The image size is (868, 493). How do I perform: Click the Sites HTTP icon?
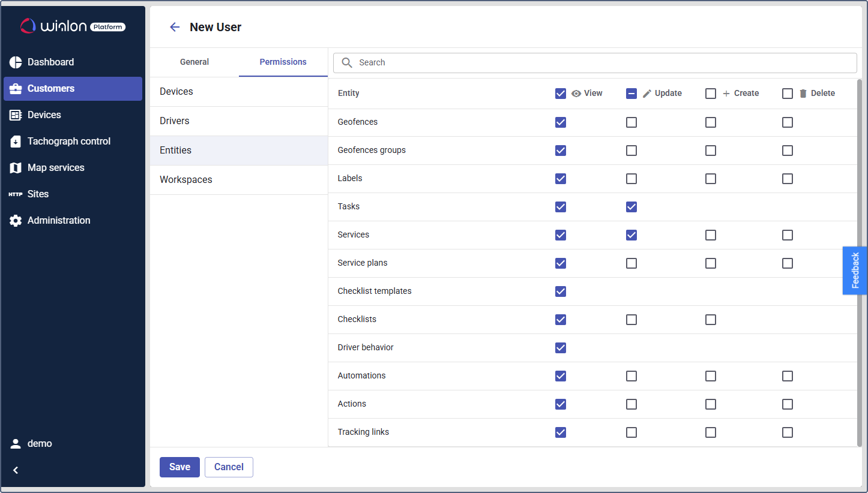tap(16, 194)
